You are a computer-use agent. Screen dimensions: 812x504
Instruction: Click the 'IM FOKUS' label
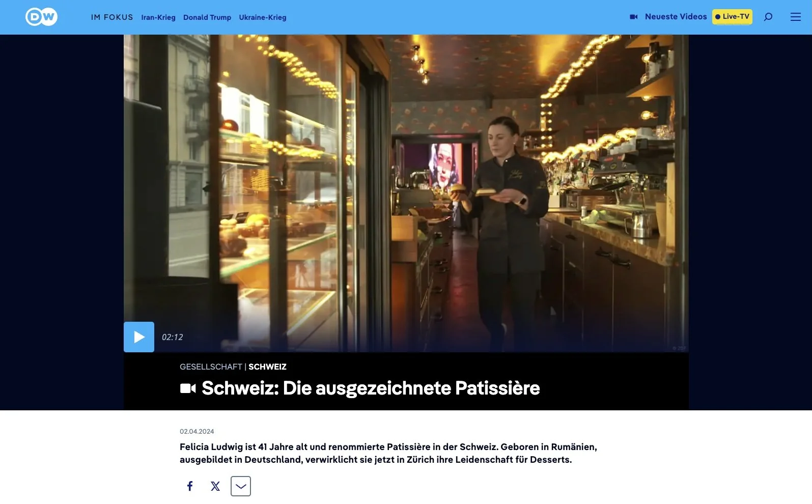click(x=112, y=17)
